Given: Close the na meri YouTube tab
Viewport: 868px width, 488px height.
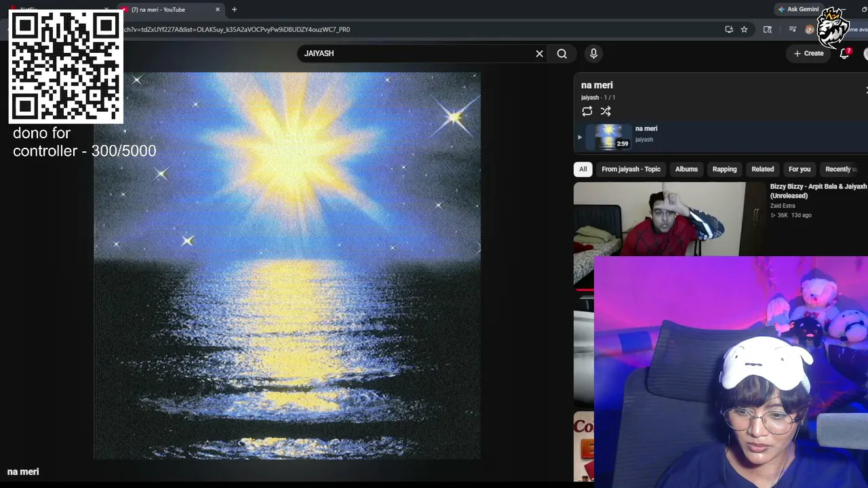Looking at the screenshot, I should pyautogui.click(x=218, y=9).
